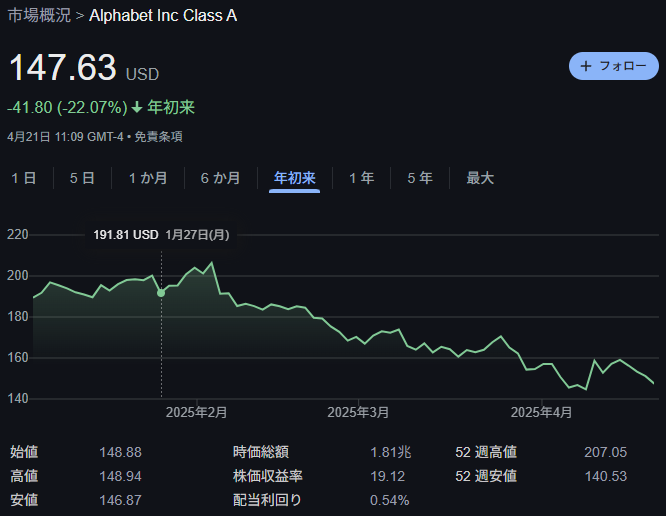Click the 配当利回り value 0.54%
Image resolution: width=666 pixels, height=516 pixels.
pos(389,500)
